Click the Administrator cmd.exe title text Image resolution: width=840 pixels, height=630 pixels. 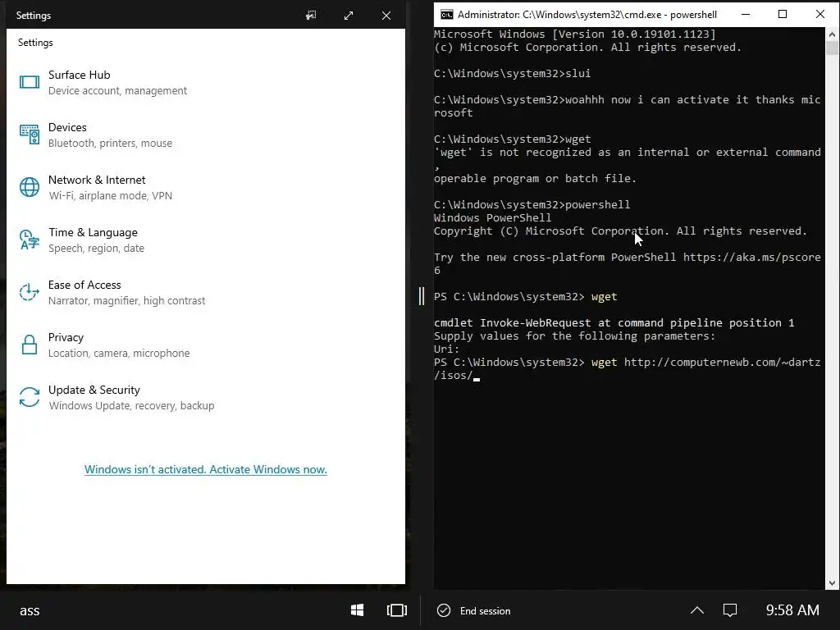(x=587, y=15)
